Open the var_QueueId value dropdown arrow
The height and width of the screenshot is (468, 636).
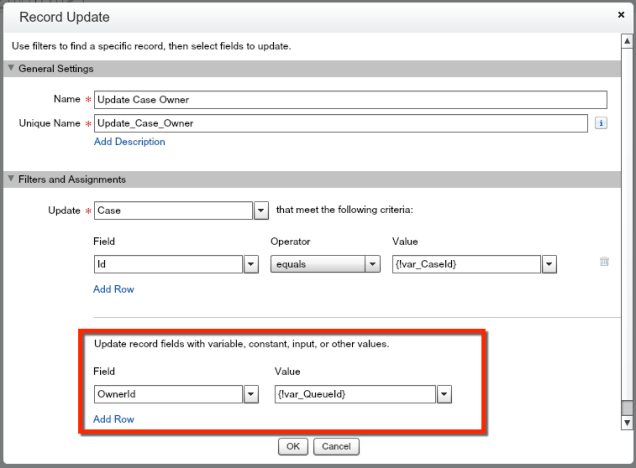point(443,395)
